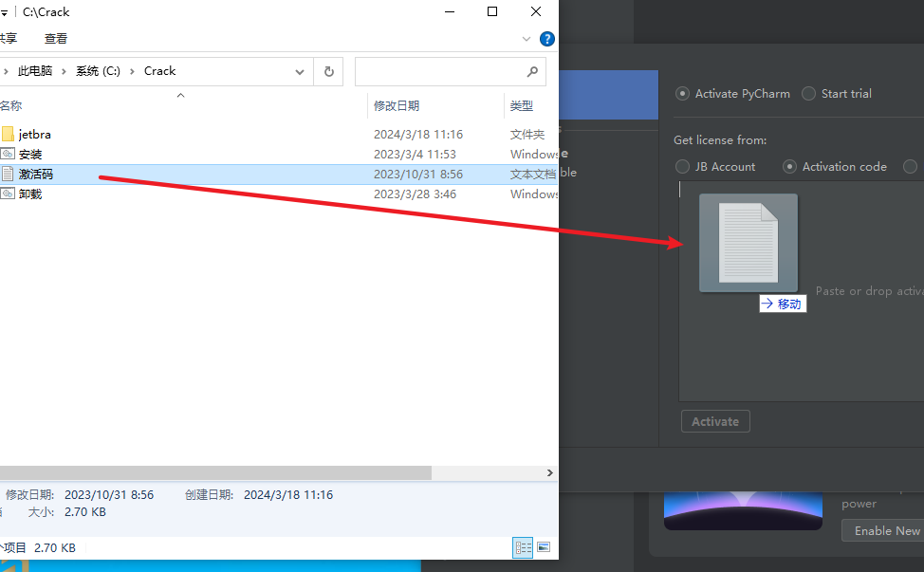Click the 卸载 file name
Image resolution: width=924 pixels, height=572 pixels.
30,194
